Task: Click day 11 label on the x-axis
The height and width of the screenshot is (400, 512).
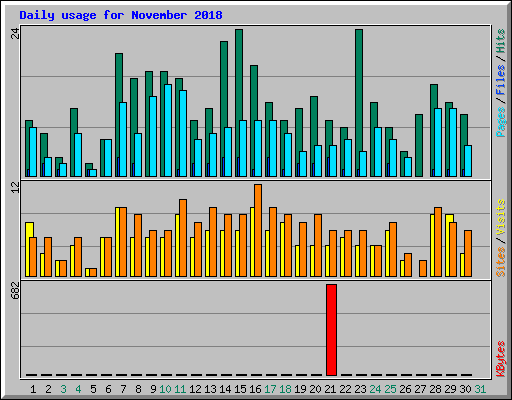Action: (180, 389)
